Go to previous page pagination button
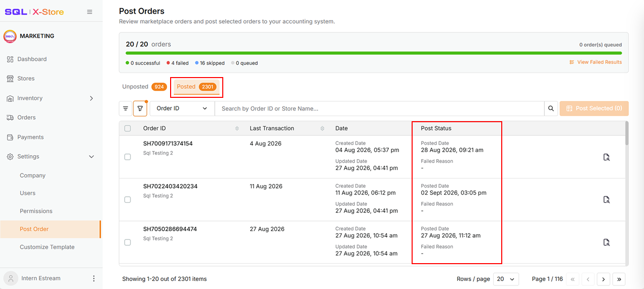This screenshot has width=644, height=289. (x=588, y=279)
